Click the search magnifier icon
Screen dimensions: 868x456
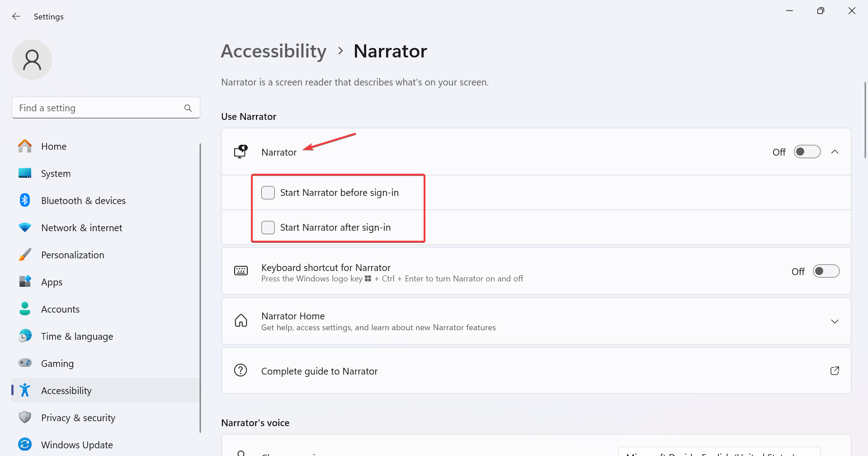(188, 108)
